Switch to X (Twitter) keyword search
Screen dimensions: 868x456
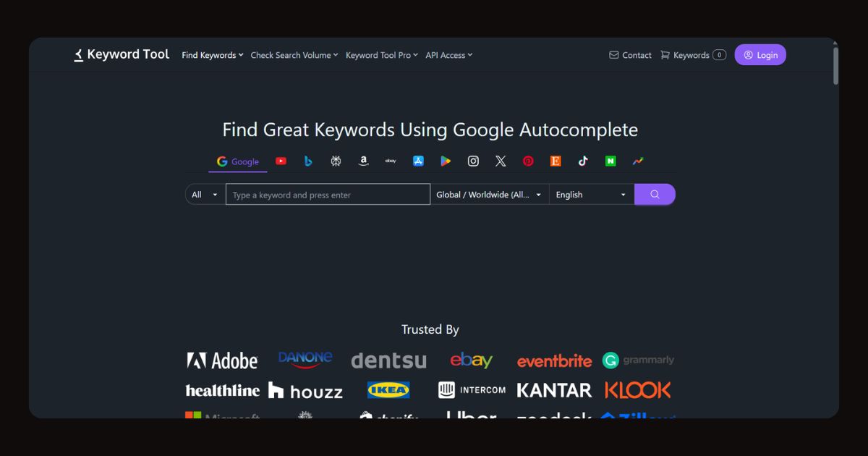(501, 161)
